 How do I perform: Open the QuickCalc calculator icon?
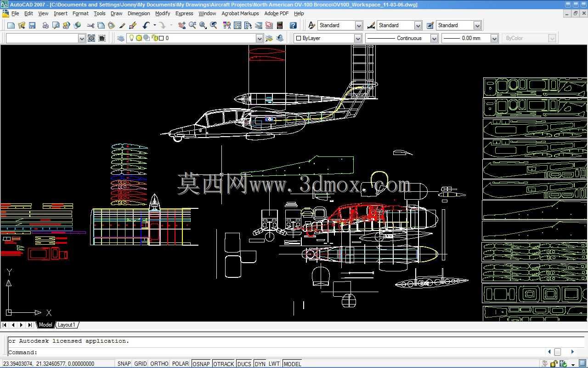(x=280, y=25)
